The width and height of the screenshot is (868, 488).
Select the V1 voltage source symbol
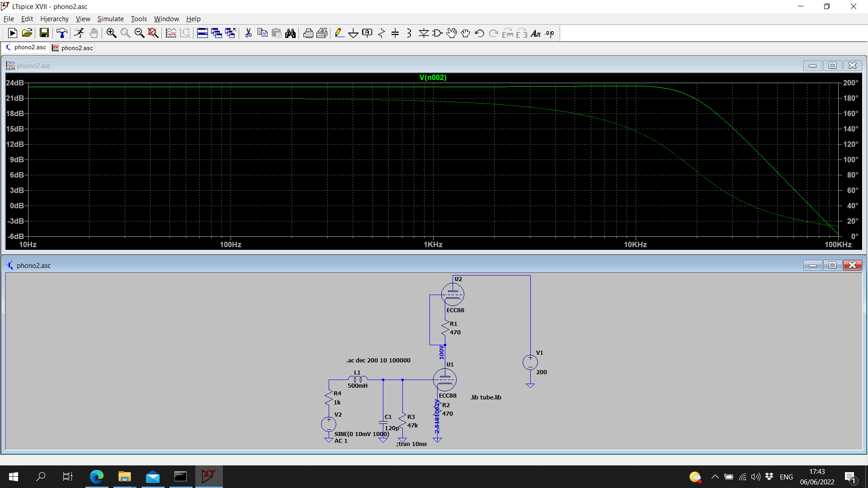tap(530, 362)
